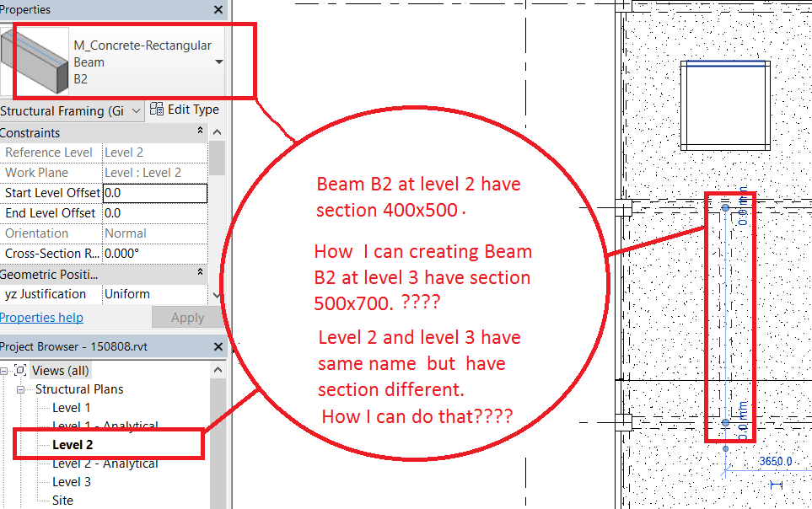Collapse the Constraints section
812x509 pixels.
pos(201,131)
